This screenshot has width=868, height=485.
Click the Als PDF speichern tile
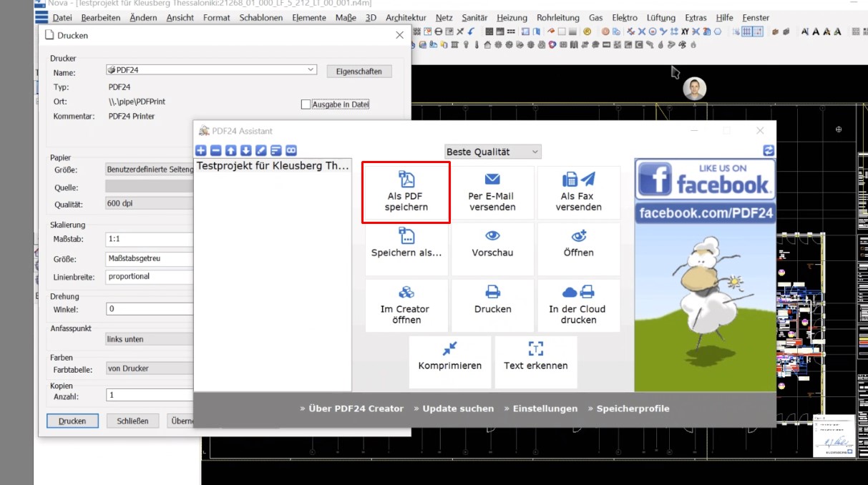406,192
